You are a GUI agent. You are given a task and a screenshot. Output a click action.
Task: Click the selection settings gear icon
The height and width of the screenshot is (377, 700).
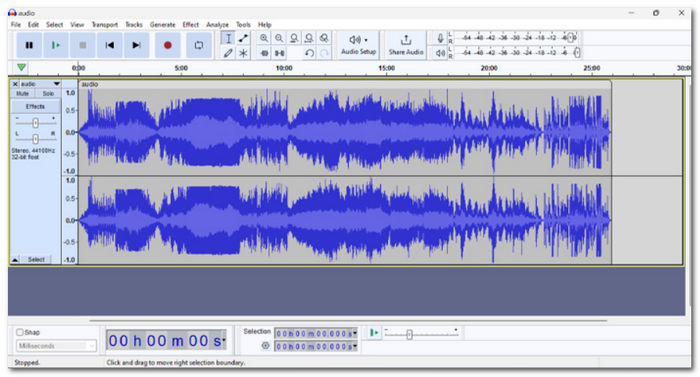(265, 346)
